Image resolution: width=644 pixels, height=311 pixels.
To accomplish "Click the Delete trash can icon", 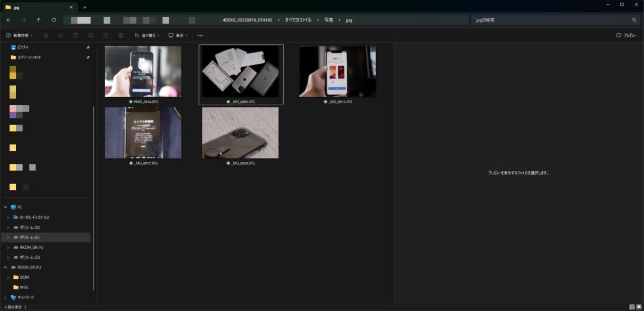I will (x=121, y=35).
